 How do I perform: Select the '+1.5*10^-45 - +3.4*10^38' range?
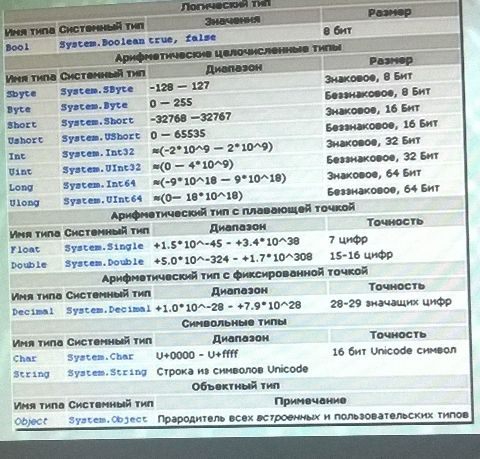[x=227, y=243]
